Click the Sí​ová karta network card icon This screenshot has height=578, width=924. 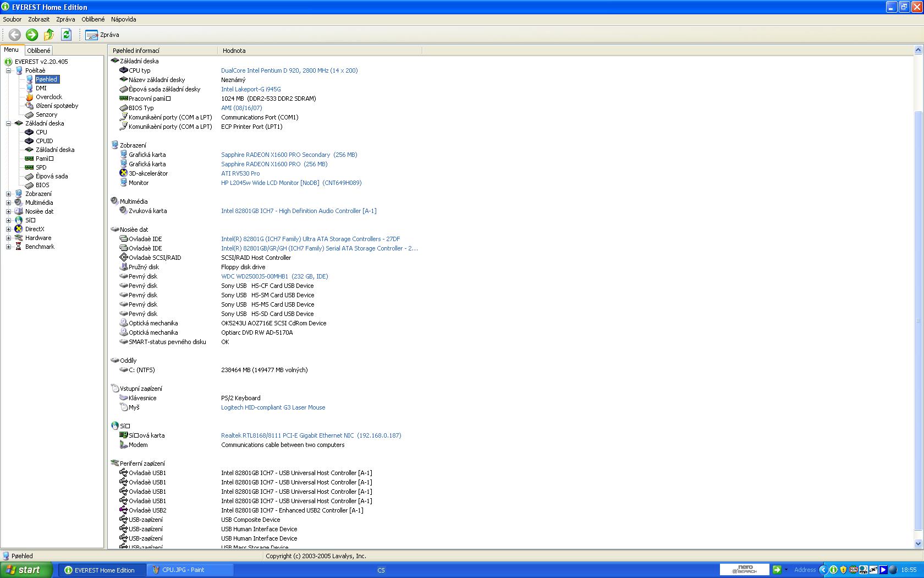124,435
